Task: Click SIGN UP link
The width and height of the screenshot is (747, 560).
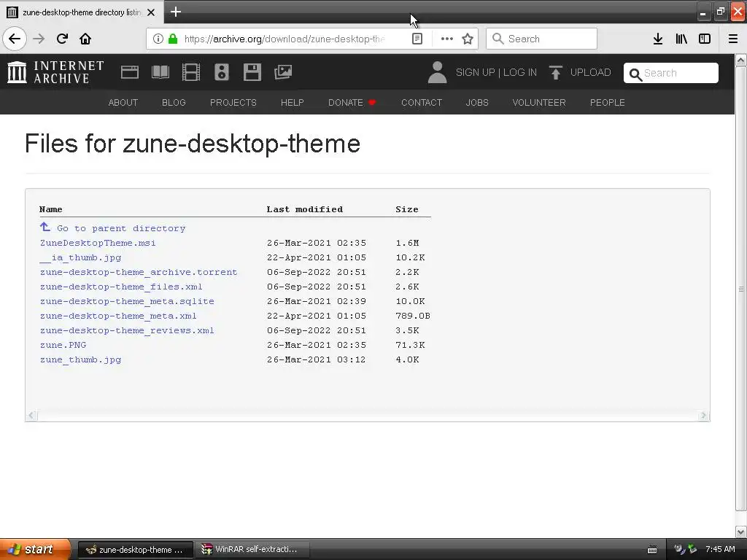Action: click(x=475, y=72)
